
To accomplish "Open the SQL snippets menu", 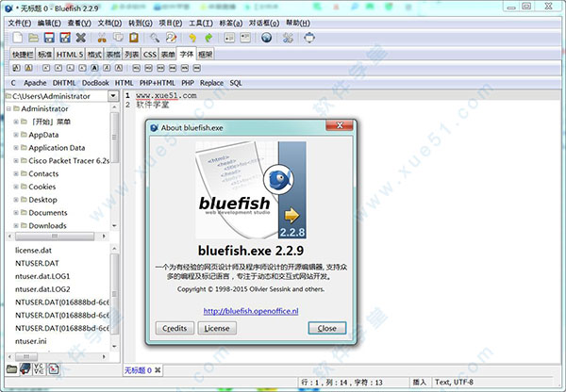I will click(236, 83).
